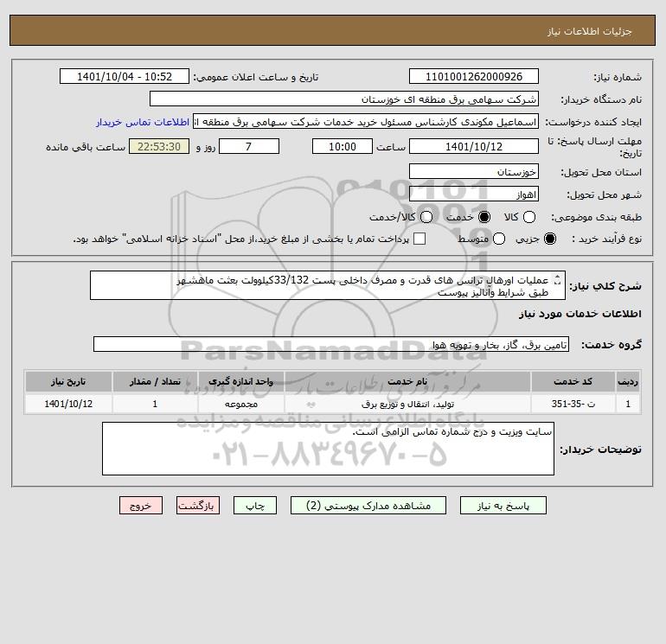This screenshot has height=644, width=666.
Task: Click the unit cell مجموعه
Action: (240, 405)
